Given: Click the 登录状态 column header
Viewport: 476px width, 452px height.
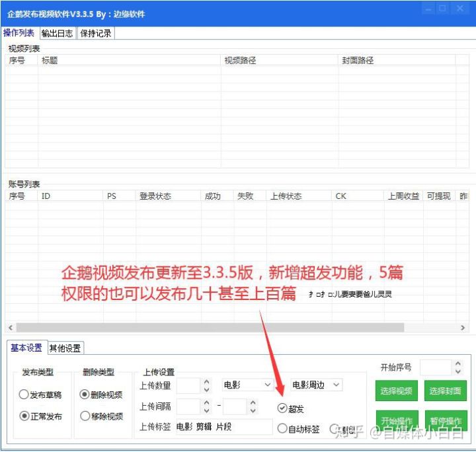Looking at the screenshot, I should (169, 196).
